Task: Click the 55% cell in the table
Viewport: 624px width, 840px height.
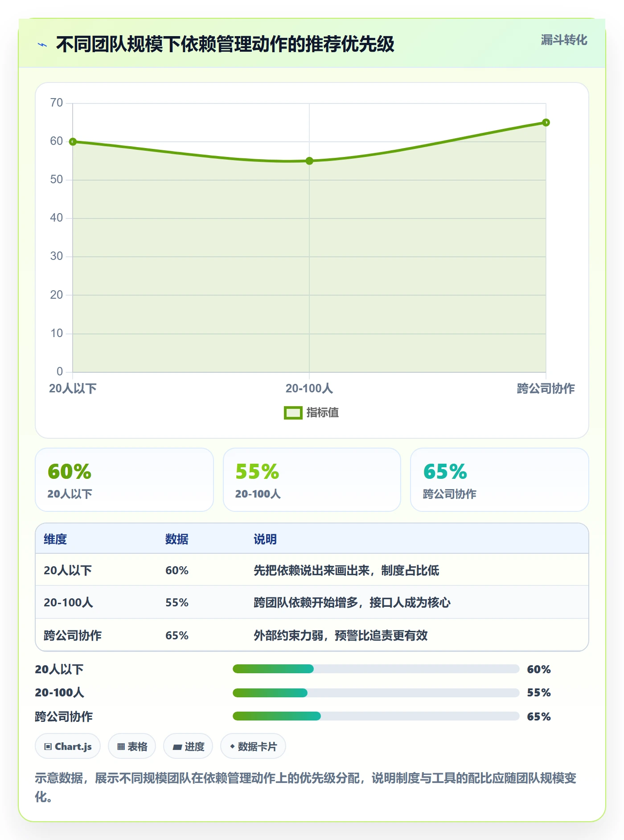Action: (177, 602)
